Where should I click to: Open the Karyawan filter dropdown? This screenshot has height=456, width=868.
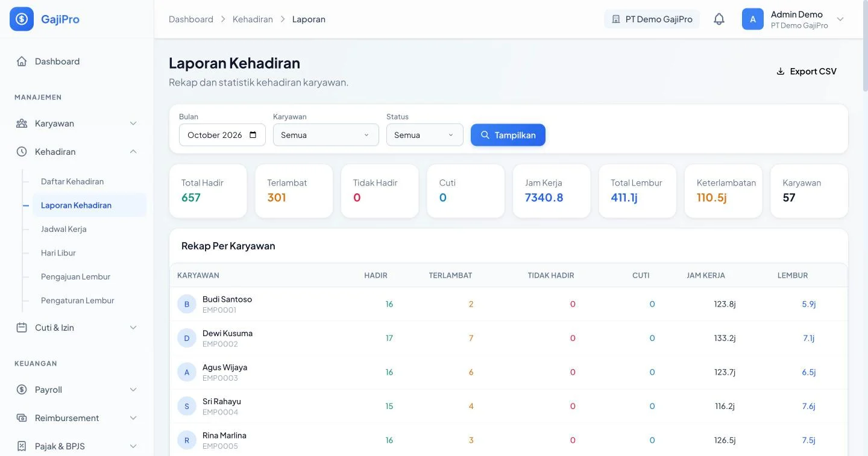[326, 135]
